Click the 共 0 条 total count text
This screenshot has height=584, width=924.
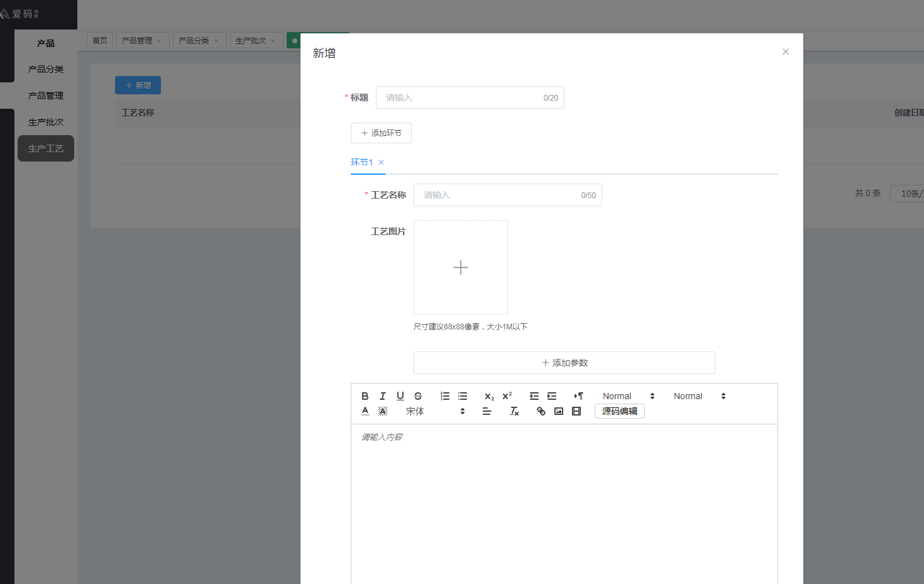(868, 193)
